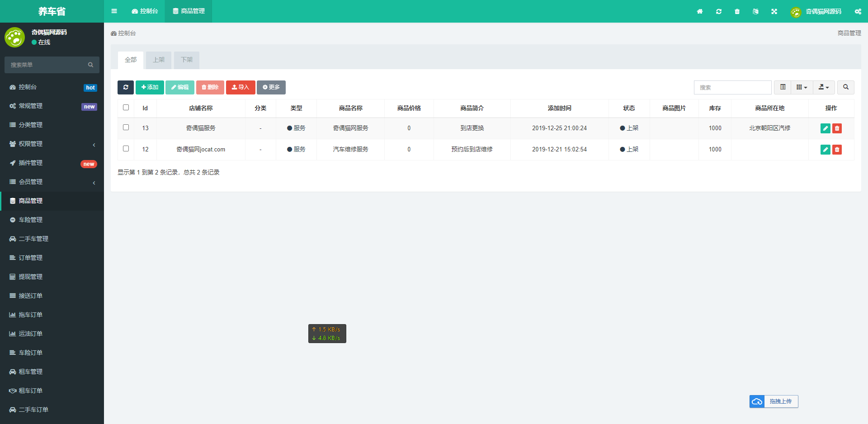Click the green 添加 add button
The image size is (868, 424).
point(150,87)
